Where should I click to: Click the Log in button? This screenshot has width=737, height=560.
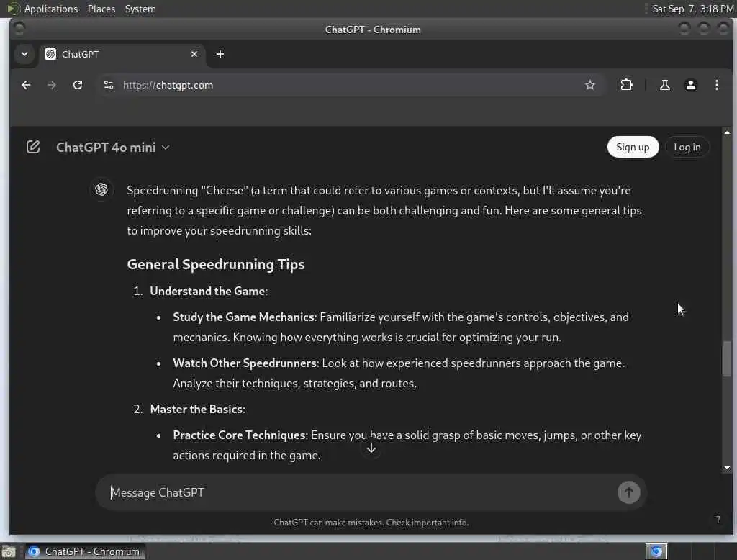687,147
